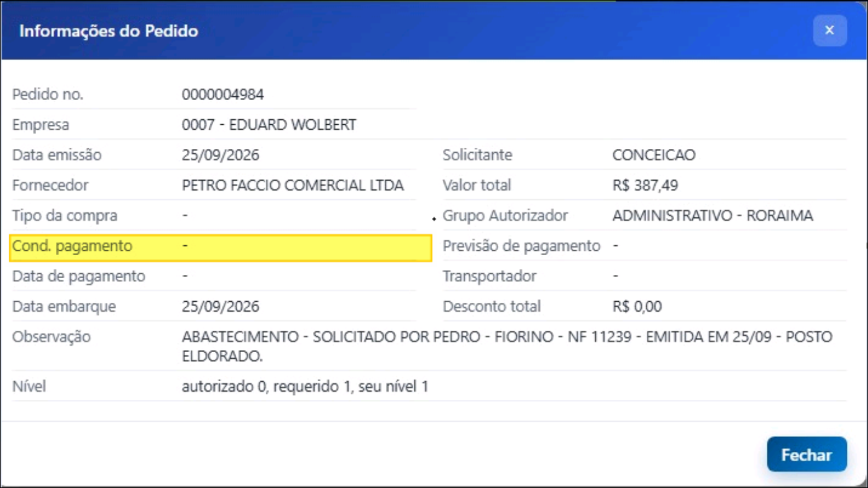Select the order number 0000004984

click(223, 95)
